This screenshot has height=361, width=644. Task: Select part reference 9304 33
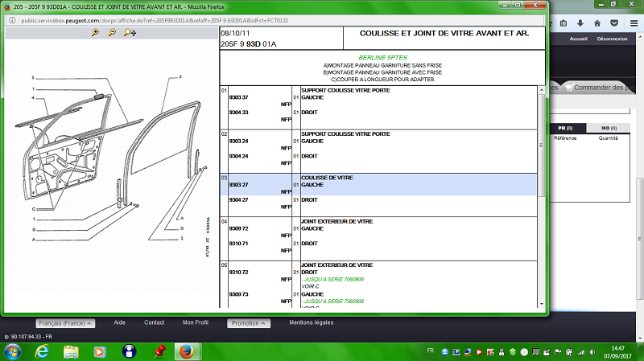pyautogui.click(x=238, y=113)
